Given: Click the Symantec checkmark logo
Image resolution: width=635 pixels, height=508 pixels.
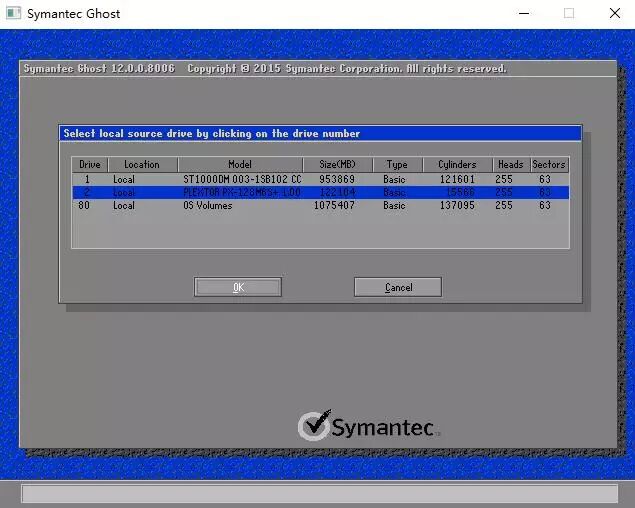Looking at the screenshot, I should (x=315, y=425).
